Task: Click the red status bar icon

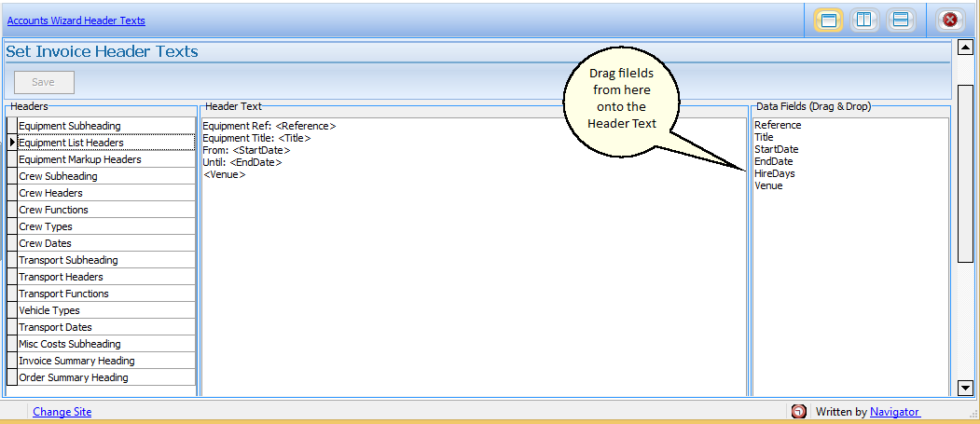Action: click(x=799, y=412)
